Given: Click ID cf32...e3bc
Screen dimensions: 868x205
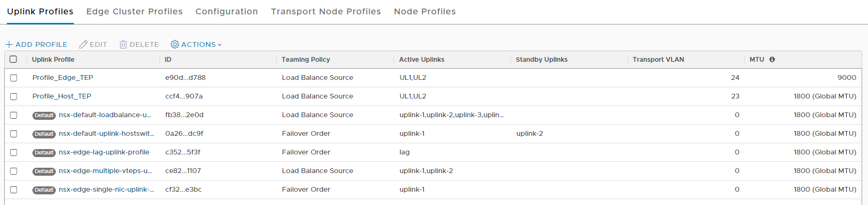Looking at the screenshot, I should [183, 190].
